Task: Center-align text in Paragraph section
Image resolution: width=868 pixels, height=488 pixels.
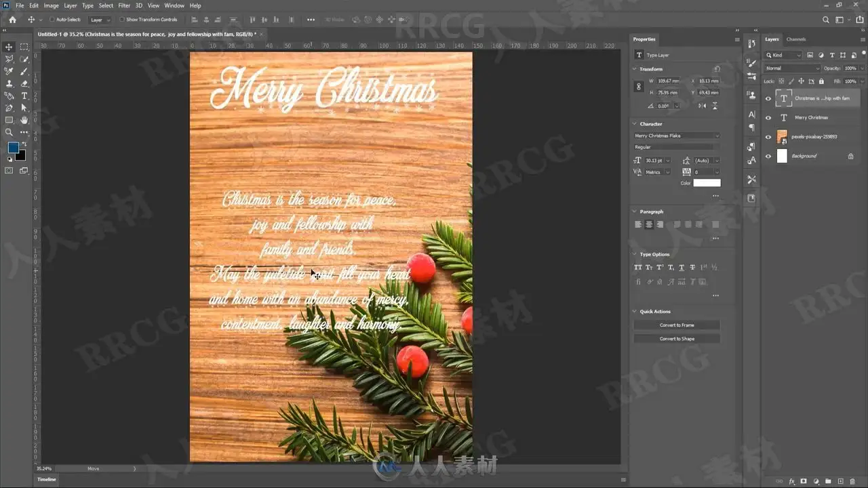Action: click(x=649, y=224)
